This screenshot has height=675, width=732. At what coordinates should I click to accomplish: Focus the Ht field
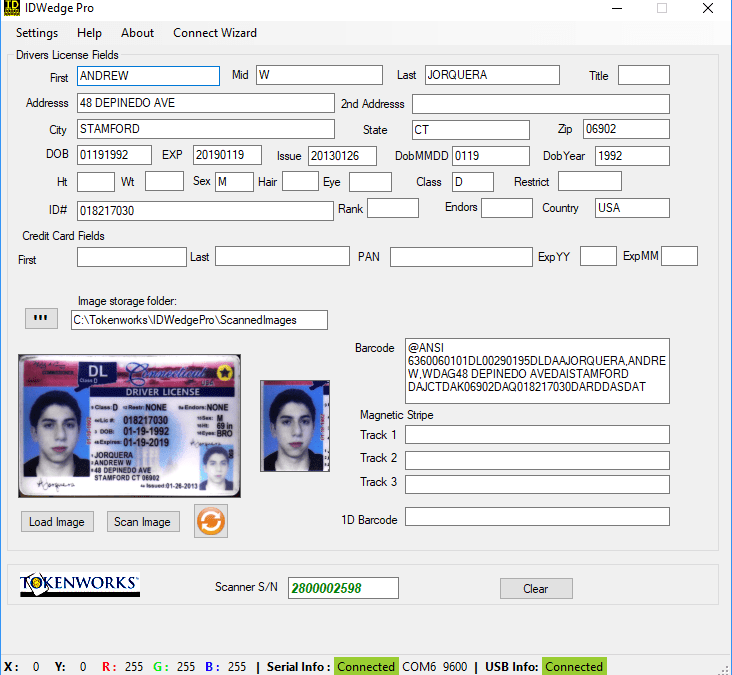coord(96,182)
